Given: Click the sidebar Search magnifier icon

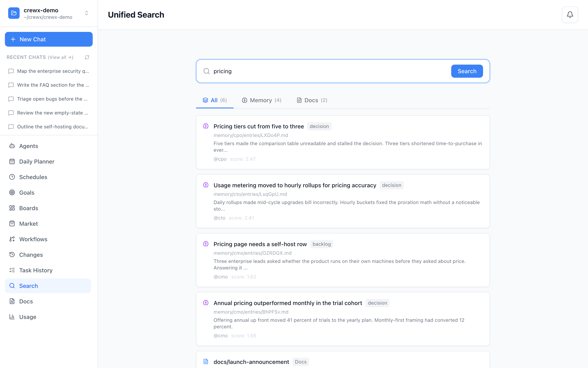Looking at the screenshot, I should [12, 286].
